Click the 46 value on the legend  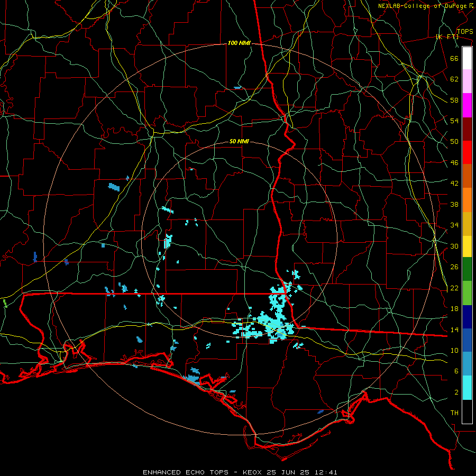pyautogui.click(x=454, y=163)
